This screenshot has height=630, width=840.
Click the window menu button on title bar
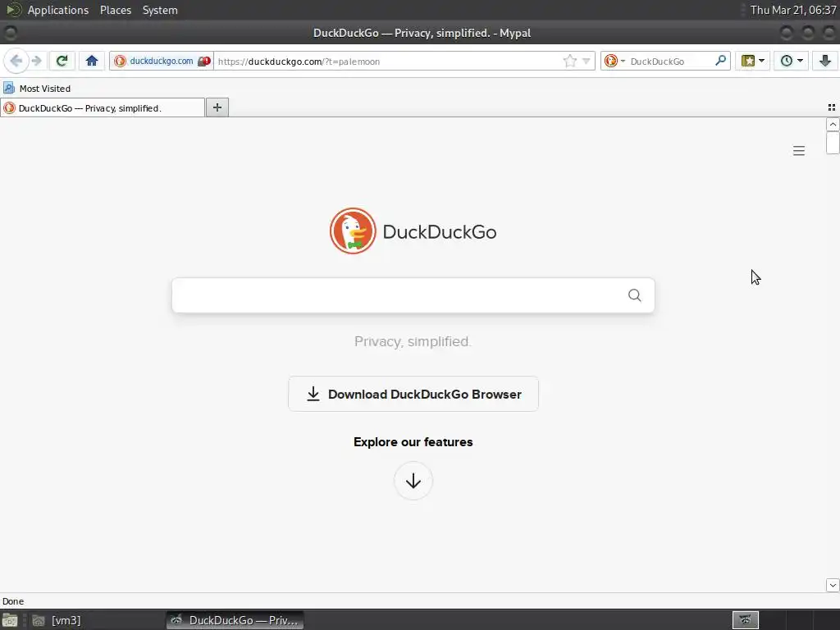click(11, 33)
